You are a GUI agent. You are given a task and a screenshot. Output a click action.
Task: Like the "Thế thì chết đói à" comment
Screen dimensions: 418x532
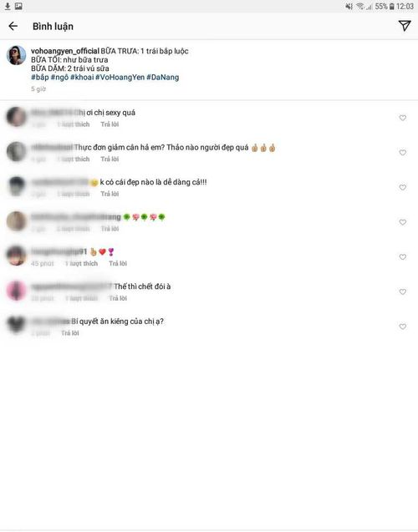pos(403,291)
